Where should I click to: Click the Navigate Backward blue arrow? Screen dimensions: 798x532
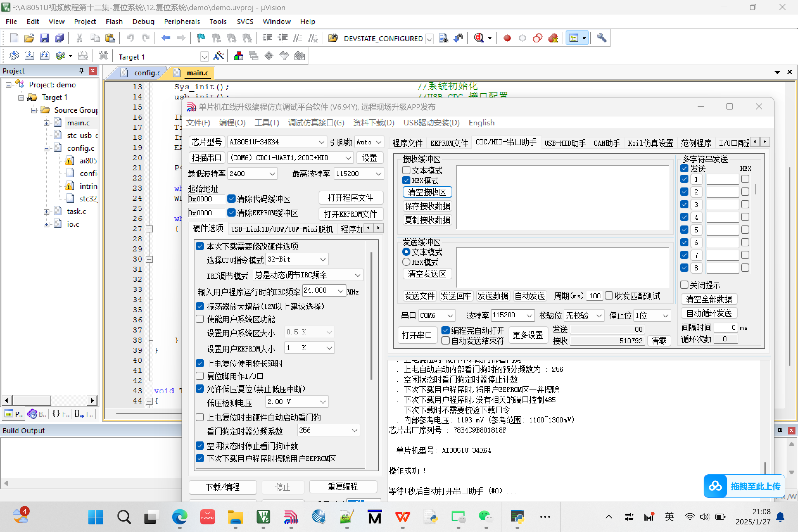tap(166, 38)
